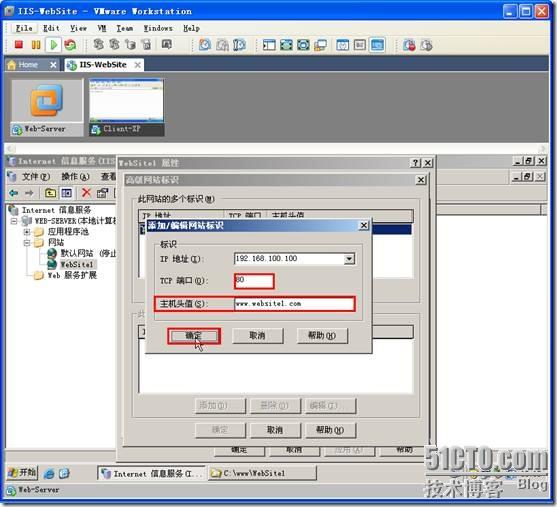Screen dimensions: 557x507
Task: Open Internet Explorer from quick launch
Action: click(49, 473)
